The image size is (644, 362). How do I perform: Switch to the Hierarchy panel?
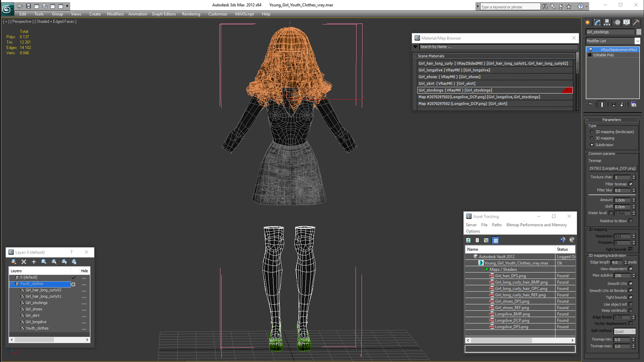607,22
